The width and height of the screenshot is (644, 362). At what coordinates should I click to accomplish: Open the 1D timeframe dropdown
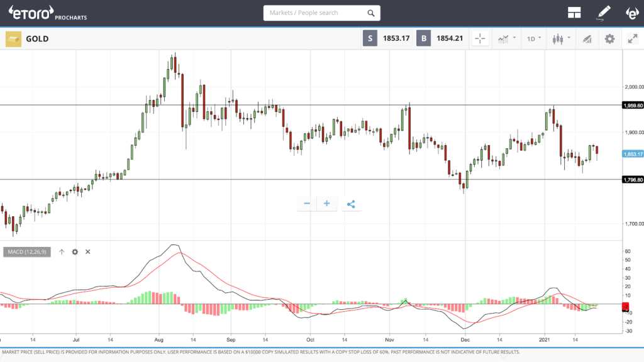[x=534, y=38]
